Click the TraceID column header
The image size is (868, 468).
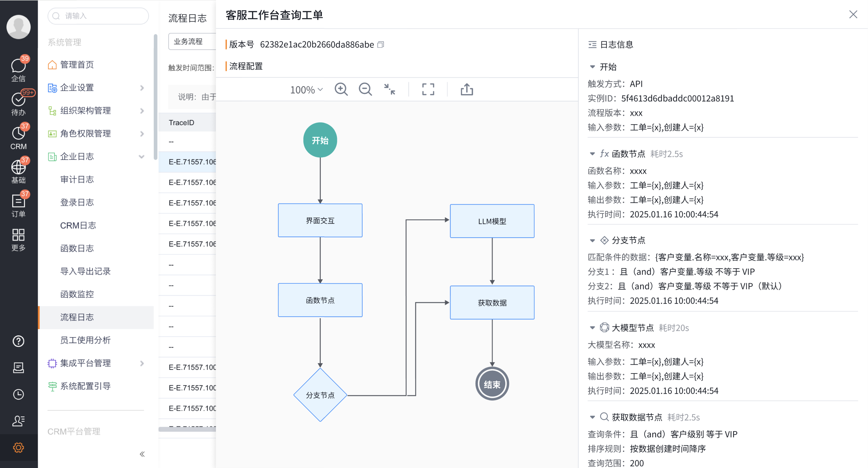[187, 122]
